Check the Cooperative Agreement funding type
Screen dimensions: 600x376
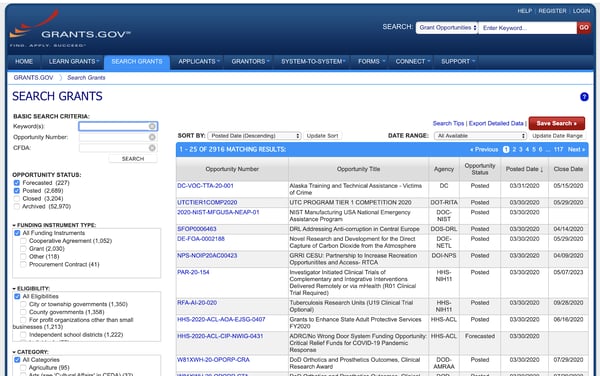(x=23, y=241)
